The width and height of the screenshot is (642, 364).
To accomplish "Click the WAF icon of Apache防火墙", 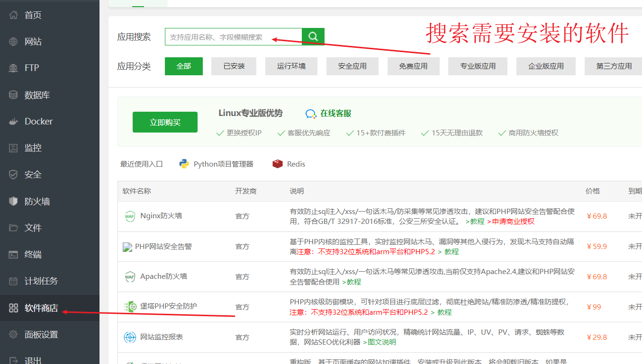I will [x=129, y=276].
